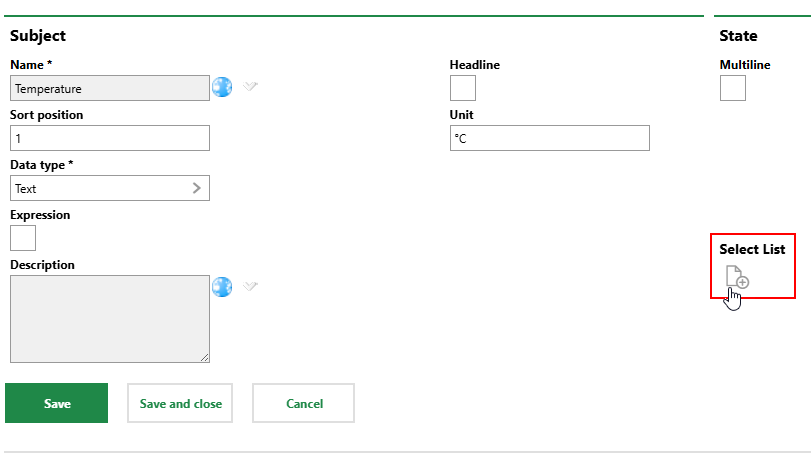
Task: Expand the chevron next to Name globe
Action: pyautogui.click(x=251, y=87)
